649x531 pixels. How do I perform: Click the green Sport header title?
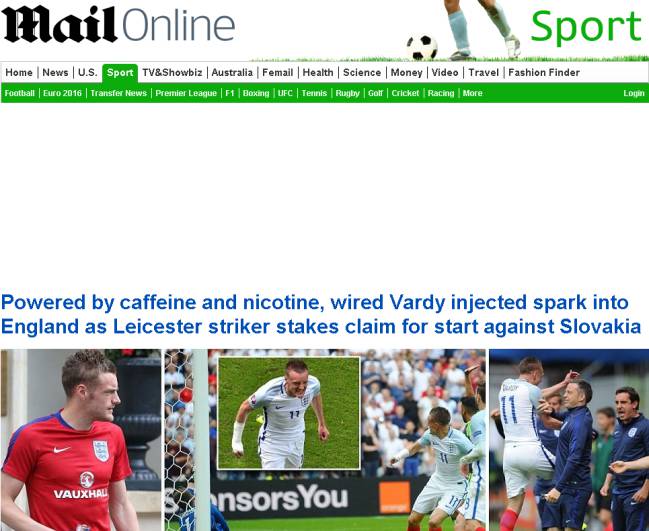[x=586, y=26]
